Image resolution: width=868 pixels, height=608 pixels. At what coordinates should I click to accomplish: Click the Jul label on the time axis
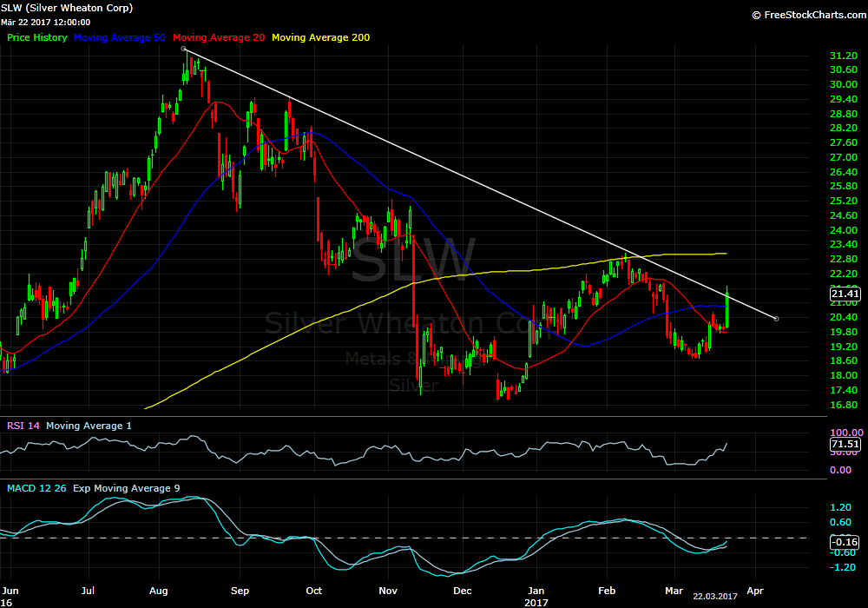coord(88,591)
